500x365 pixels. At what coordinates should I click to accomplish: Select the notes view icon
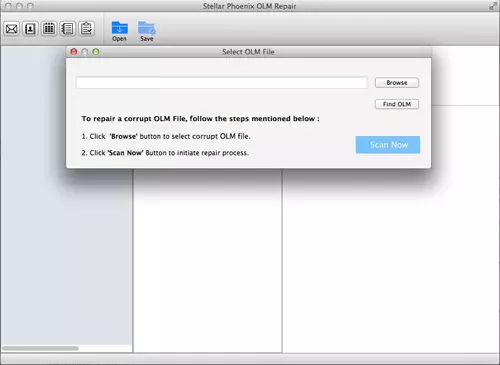[68, 29]
